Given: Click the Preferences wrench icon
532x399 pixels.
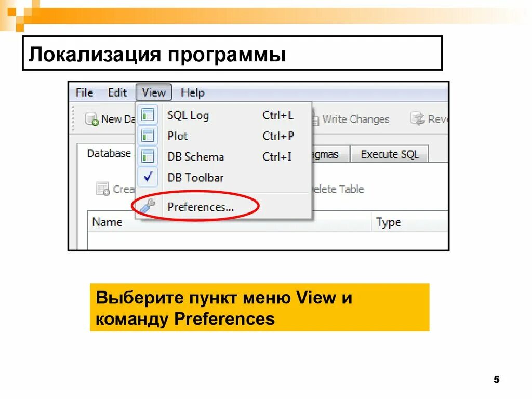Looking at the screenshot, I should pyautogui.click(x=148, y=206).
